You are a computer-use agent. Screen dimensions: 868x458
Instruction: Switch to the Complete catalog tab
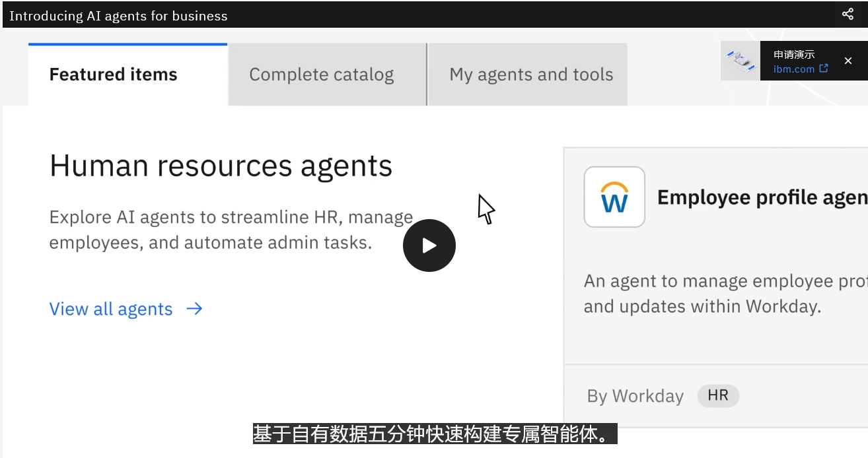(x=328, y=75)
